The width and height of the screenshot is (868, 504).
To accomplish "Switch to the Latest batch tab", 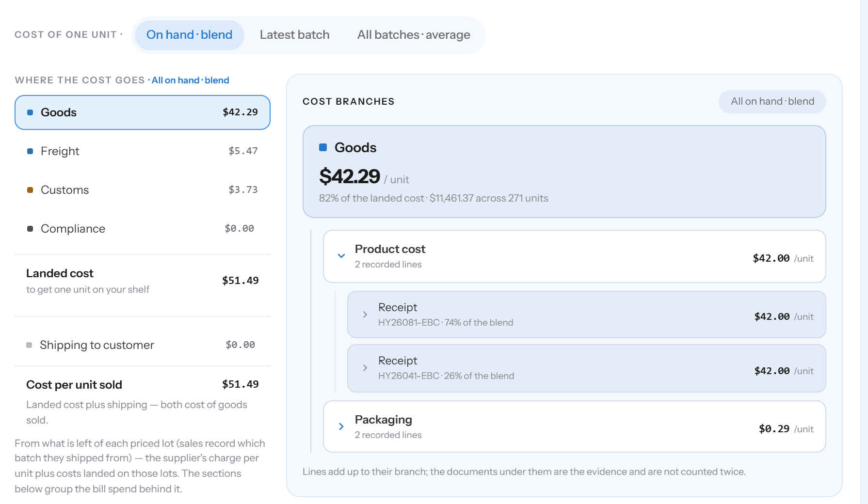I will tap(294, 35).
